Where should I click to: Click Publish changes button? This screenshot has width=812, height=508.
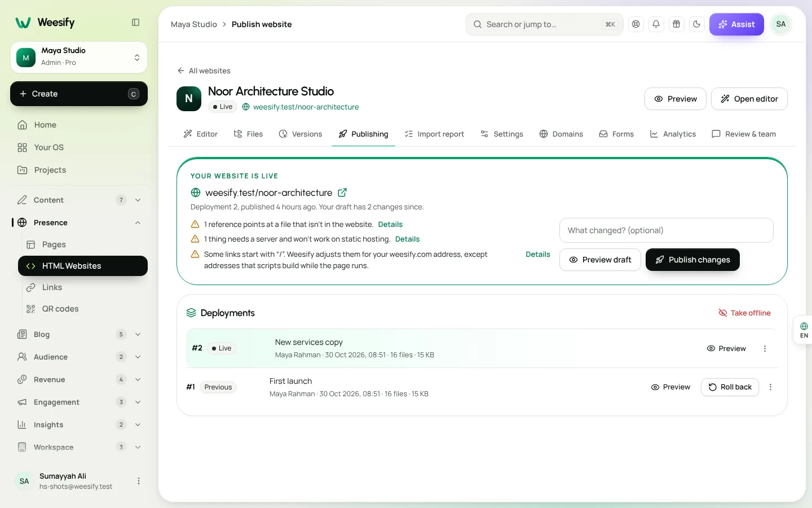click(692, 260)
